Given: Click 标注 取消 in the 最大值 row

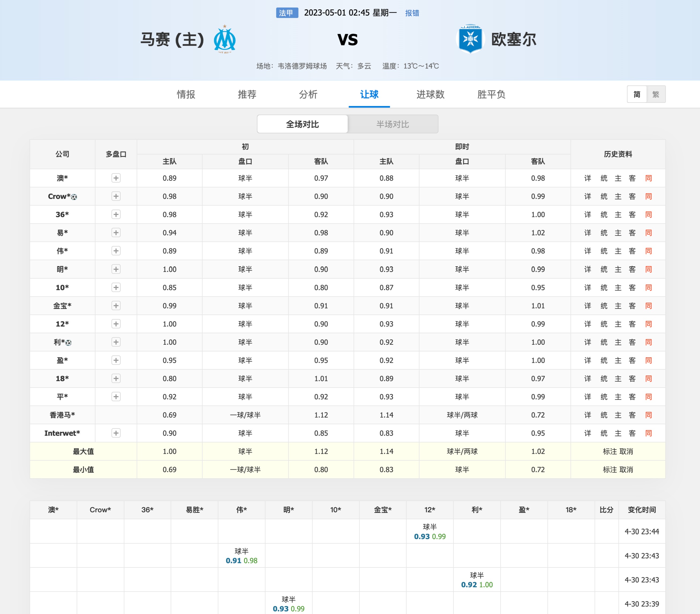Looking at the screenshot, I should pyautogui.click(x=618, y=452).
